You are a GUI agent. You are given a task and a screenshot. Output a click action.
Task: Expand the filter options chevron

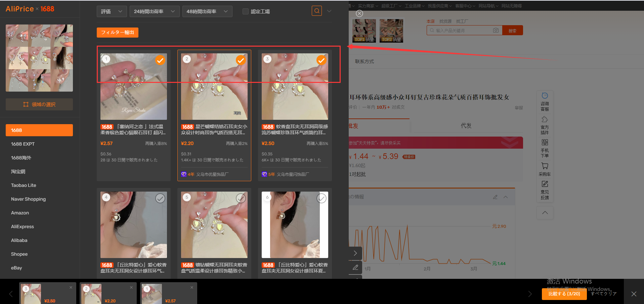(329, 11)
